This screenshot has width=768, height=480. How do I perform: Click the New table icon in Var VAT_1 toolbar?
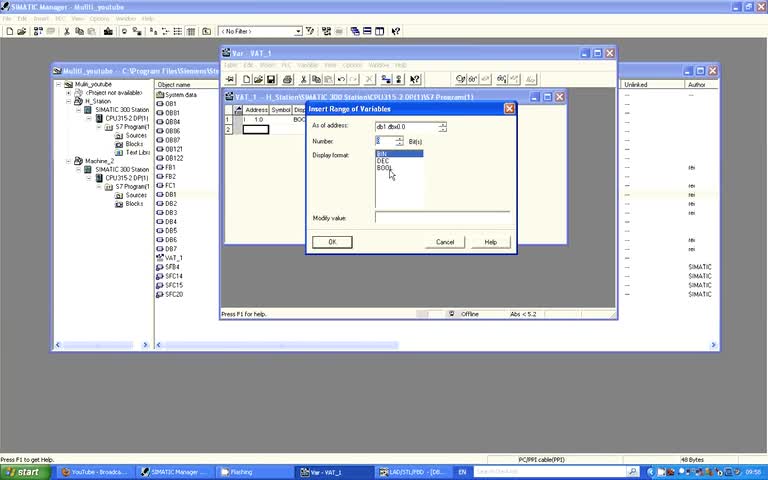246,79
